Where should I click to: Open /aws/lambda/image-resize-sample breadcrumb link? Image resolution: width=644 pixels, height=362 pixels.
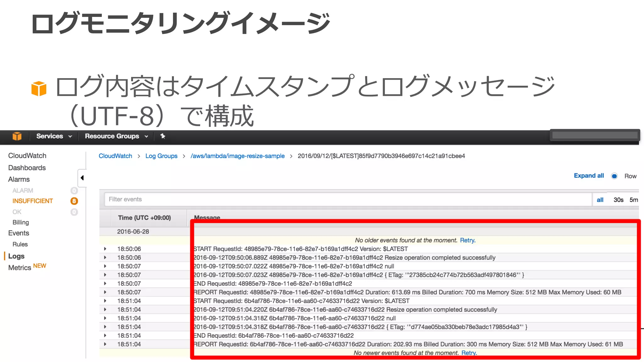pyautogui.click(x=237, y=156)
